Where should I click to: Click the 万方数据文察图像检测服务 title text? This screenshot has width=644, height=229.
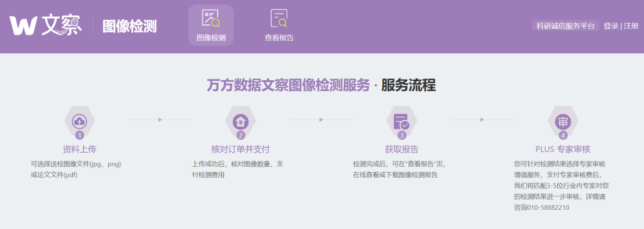click(x=289, y=85)
